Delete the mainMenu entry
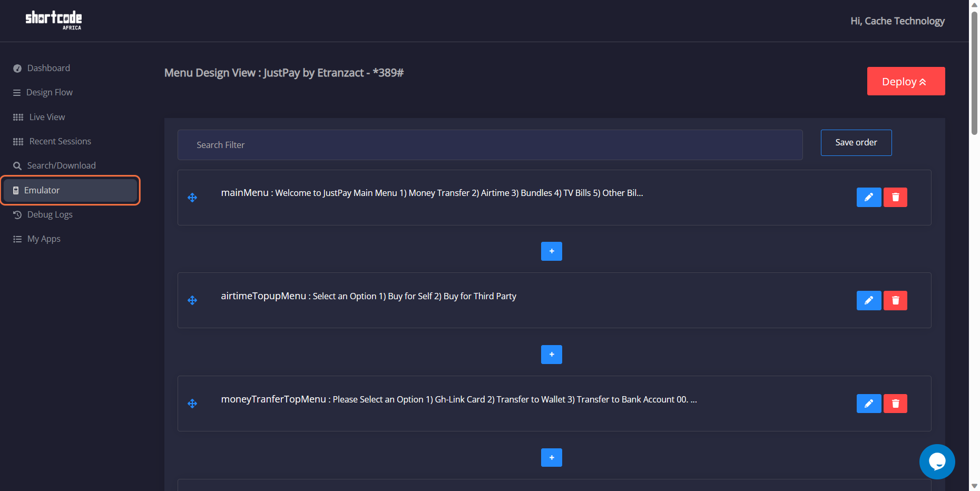 895,197
